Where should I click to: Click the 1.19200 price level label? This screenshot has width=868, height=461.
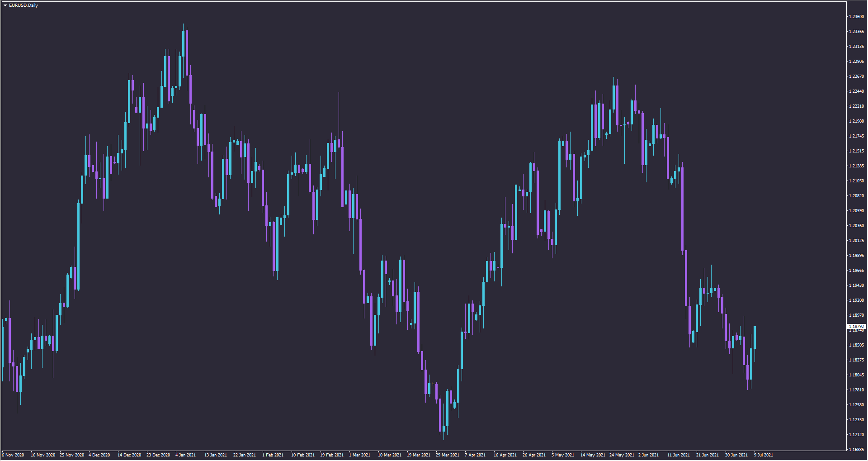pos(856,300)
